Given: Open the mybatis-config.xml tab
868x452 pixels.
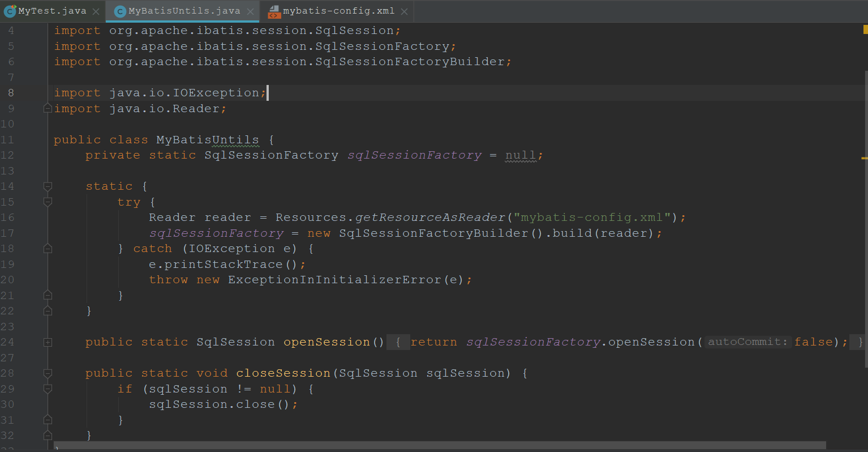Looking at the screenshot, I should coord(338,11).
